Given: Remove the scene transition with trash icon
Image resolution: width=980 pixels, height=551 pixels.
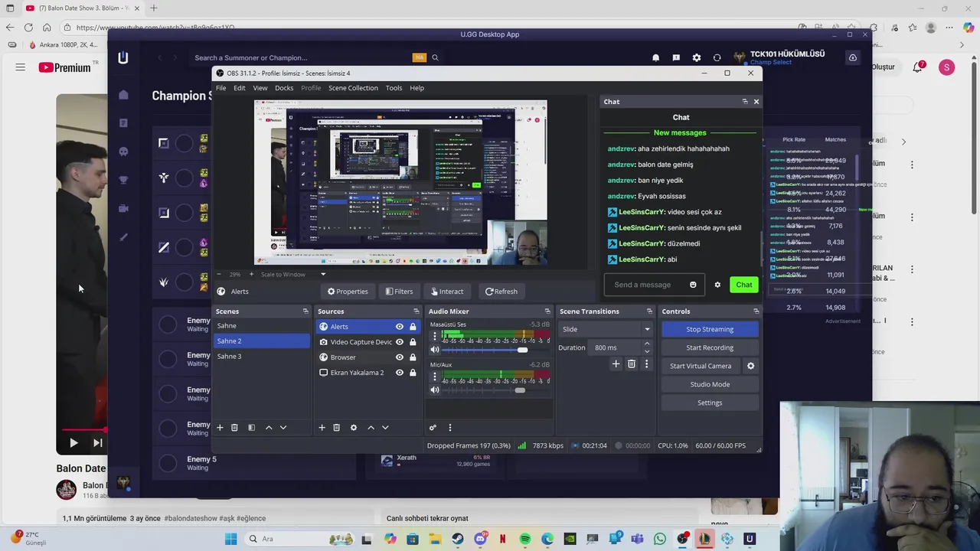Looking at the screenshot, I should 632,364.
